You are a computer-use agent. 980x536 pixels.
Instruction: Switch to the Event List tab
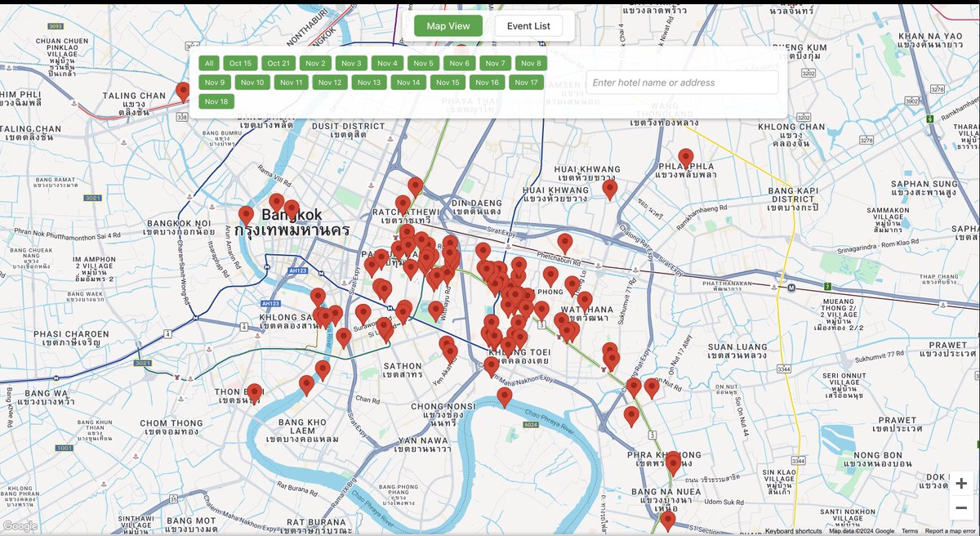[x=528, y=25]
